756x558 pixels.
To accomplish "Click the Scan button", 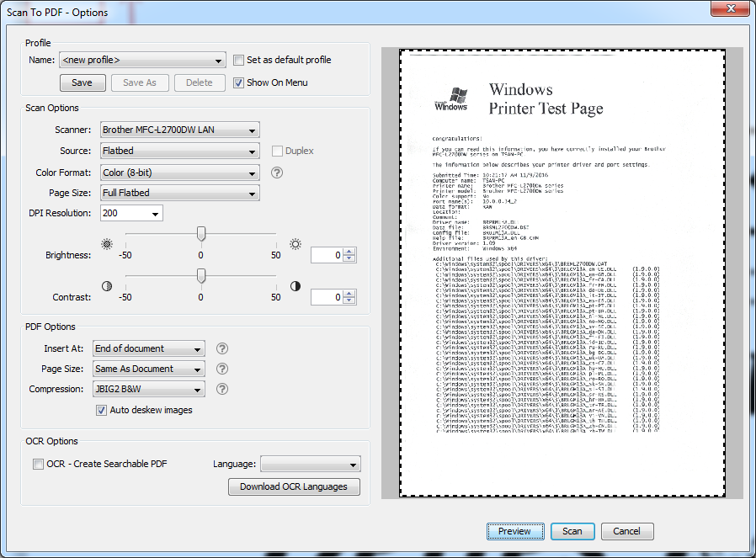I will point(572,531).
